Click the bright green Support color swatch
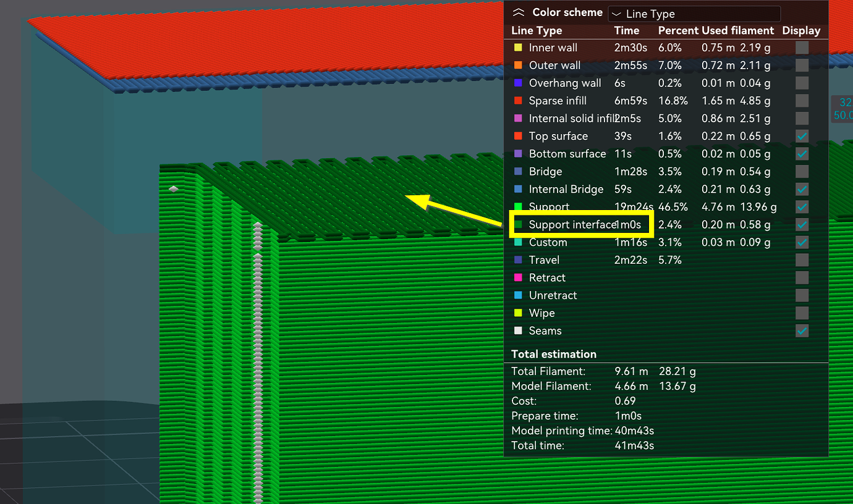This screenshot has height=504, width=853. 518,207
